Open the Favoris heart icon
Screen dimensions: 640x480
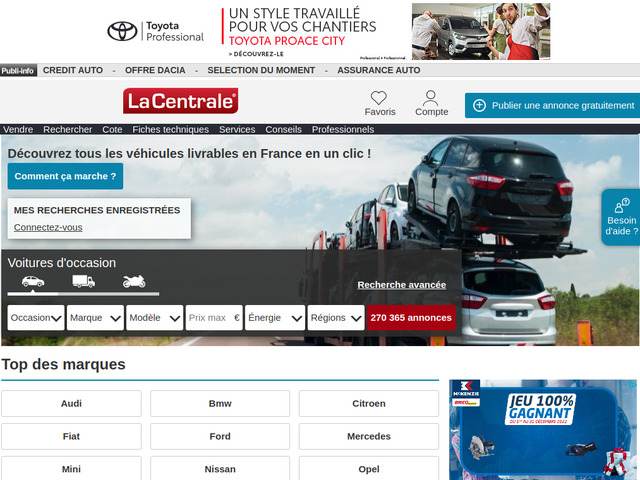pyautogui.click(x=379, y=98)
